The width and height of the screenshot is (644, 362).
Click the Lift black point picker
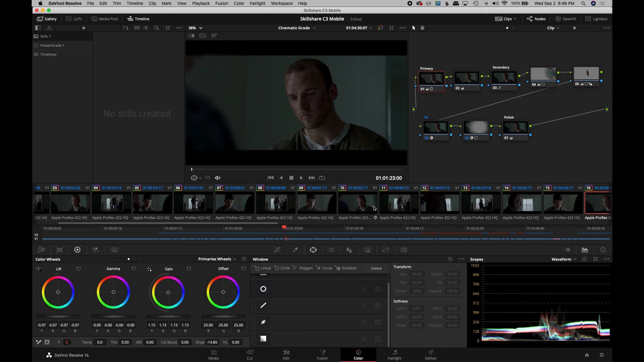39,269
